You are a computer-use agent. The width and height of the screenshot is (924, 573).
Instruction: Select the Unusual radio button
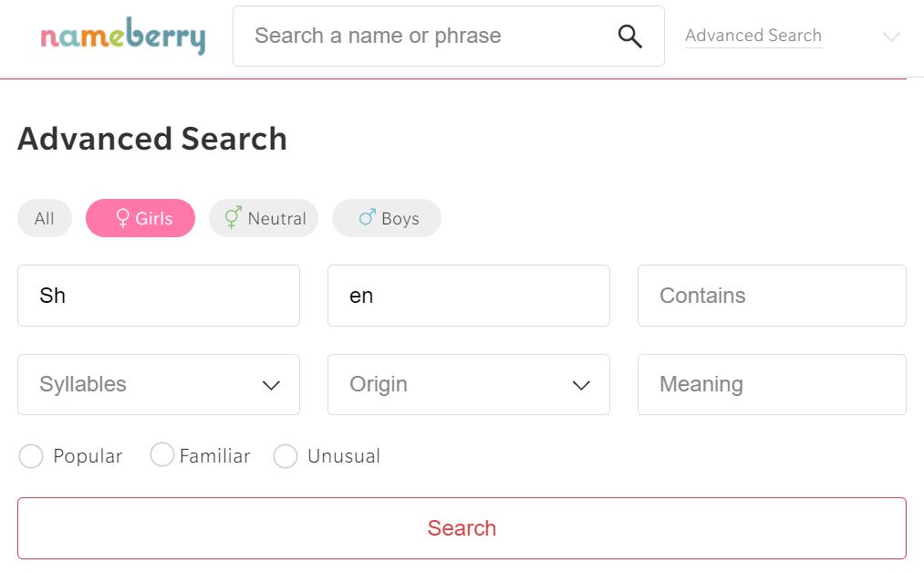click(286, 456)
